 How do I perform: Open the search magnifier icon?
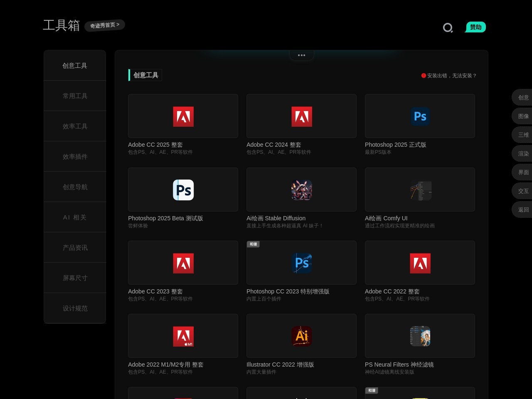coord(448,28)
